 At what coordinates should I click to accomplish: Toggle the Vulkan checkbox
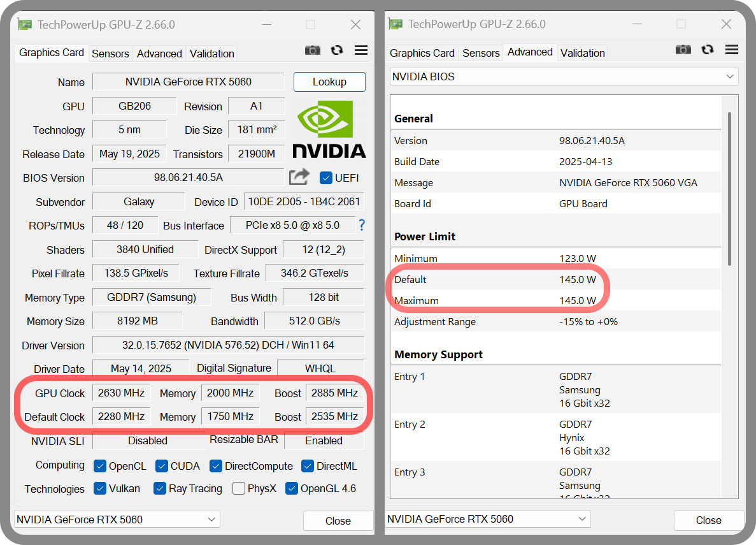point(100,488)
